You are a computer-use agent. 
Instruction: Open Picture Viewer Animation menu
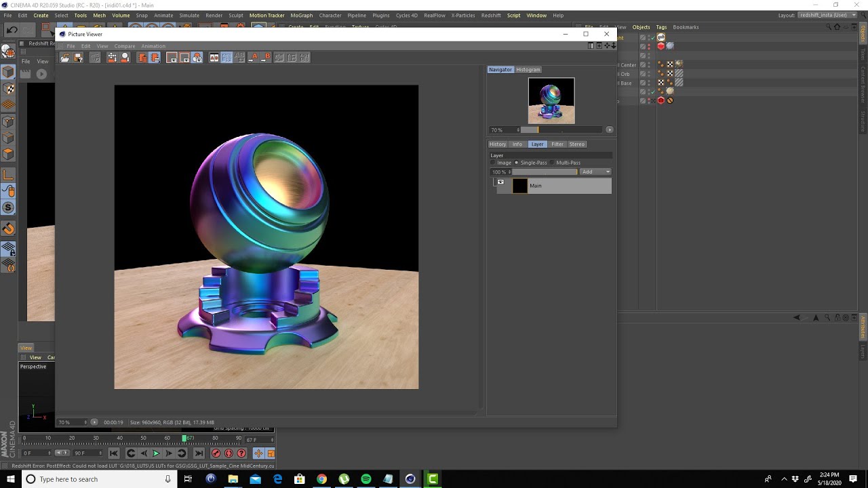tap(153, 46)
